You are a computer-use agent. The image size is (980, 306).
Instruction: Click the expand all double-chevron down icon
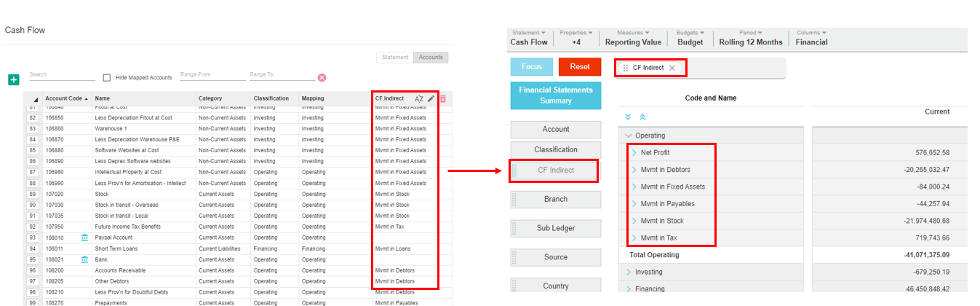tap(628, 117)
